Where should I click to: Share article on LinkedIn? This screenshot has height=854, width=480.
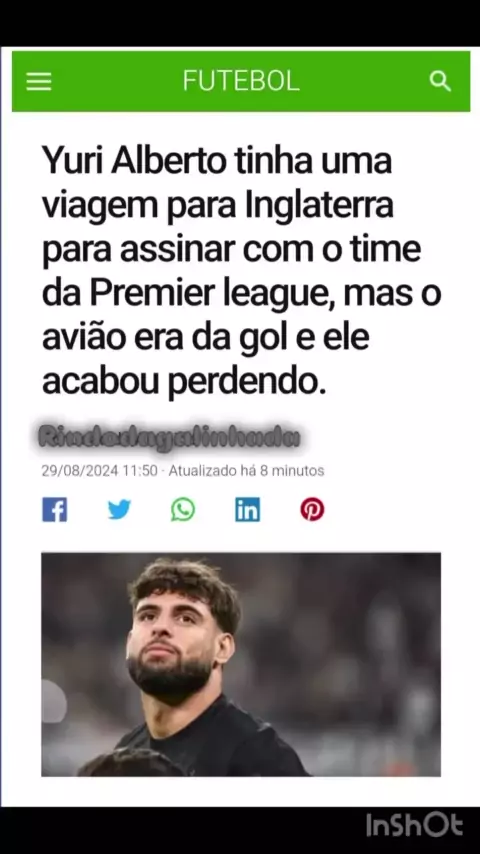point(247,510)
